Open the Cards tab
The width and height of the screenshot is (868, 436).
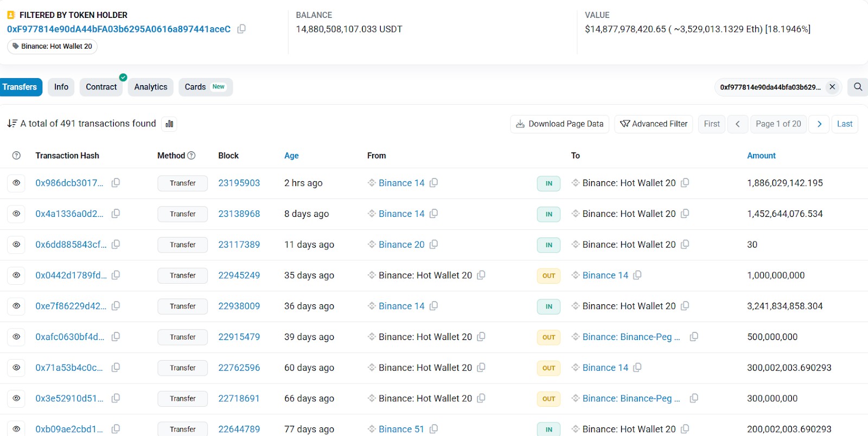(x=206, y=87)
